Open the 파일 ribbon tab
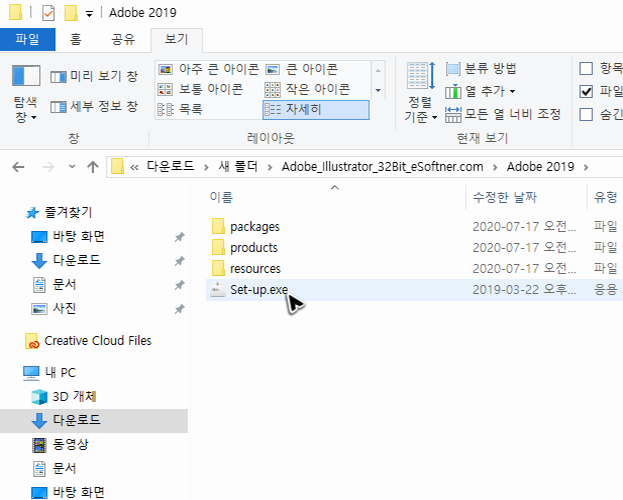The height and width of the screenshot is (500, 623). pos(27,39)
